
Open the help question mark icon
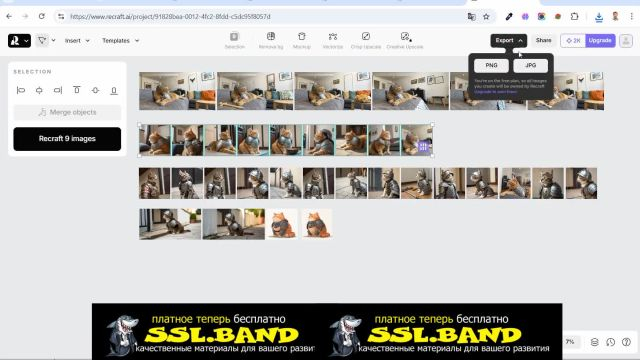click(x=626, y=342)
